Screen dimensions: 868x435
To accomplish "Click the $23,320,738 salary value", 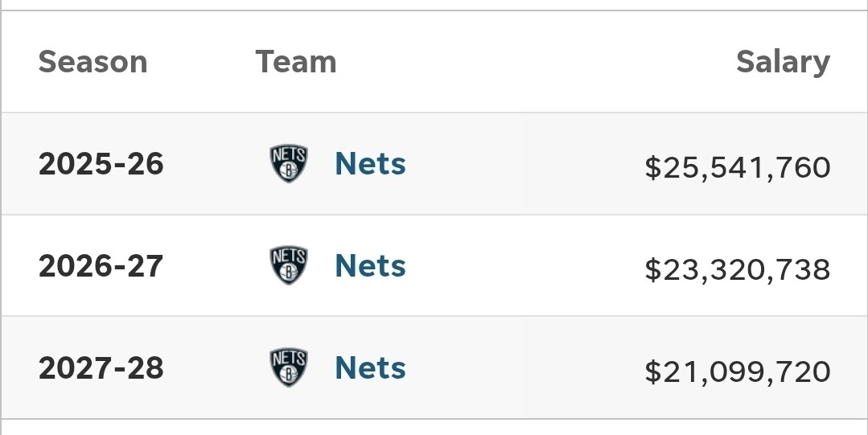I will (738, 269).
